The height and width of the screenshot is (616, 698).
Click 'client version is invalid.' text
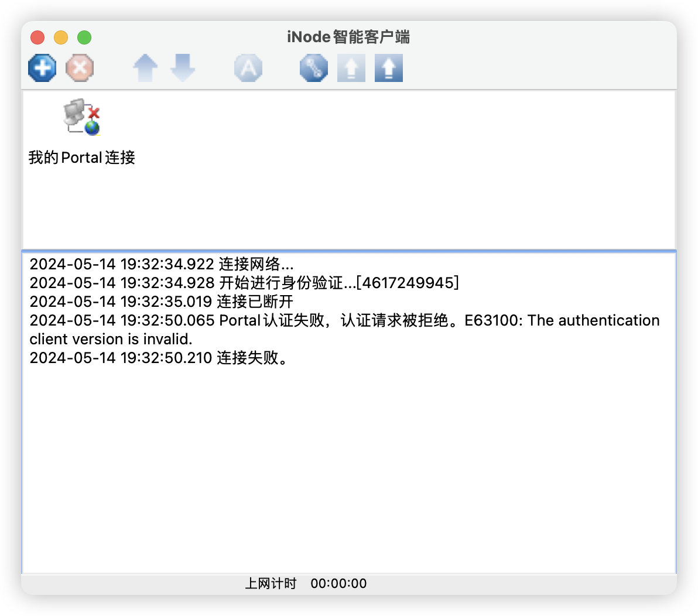(x=111, y=339)
